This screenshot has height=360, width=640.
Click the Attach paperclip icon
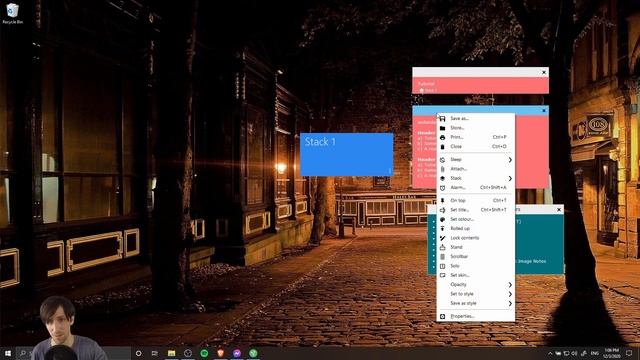442,169
